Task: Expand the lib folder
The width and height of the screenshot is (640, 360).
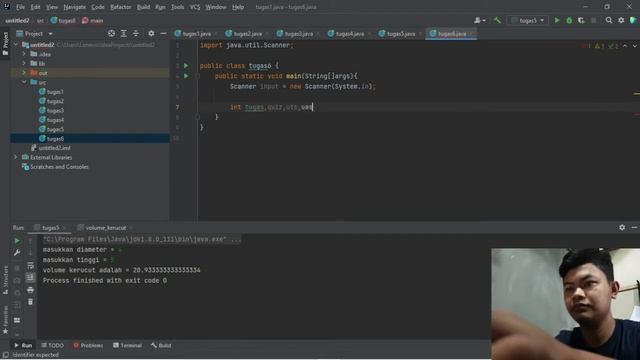Action: [24, 63]
